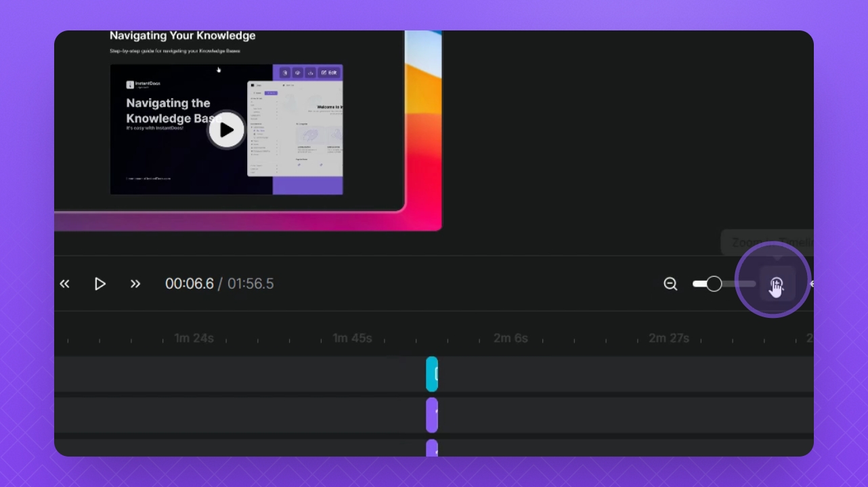Click the rewind double-chevron button
This screenshot has height=487, width=868.
point(64,284)
